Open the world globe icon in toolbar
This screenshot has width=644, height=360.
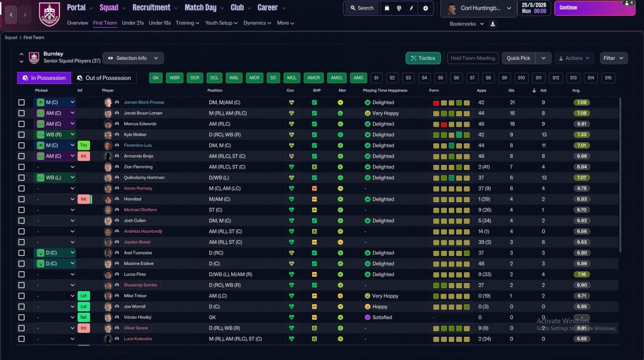399,8
